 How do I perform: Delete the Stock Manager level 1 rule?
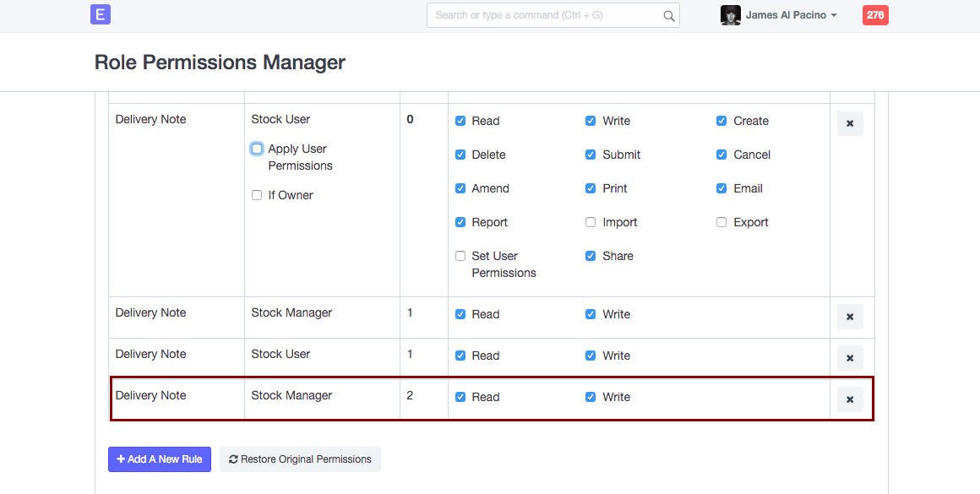[x=850, y=317]
